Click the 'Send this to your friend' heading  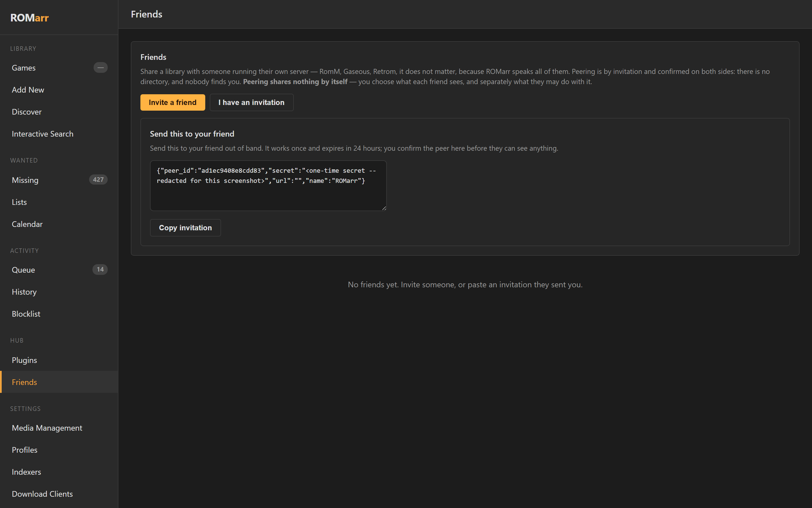click(x=192, y=134)
